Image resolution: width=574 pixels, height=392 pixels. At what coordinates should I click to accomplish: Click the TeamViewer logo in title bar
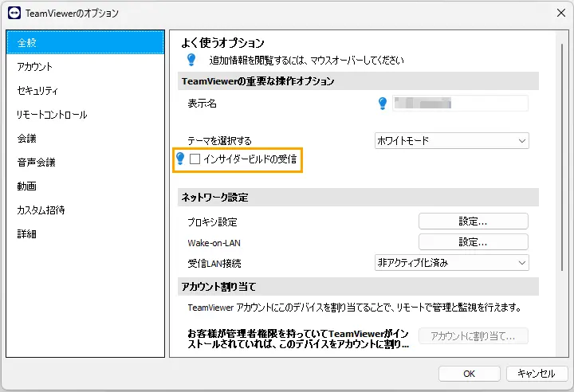click(14, 14)
